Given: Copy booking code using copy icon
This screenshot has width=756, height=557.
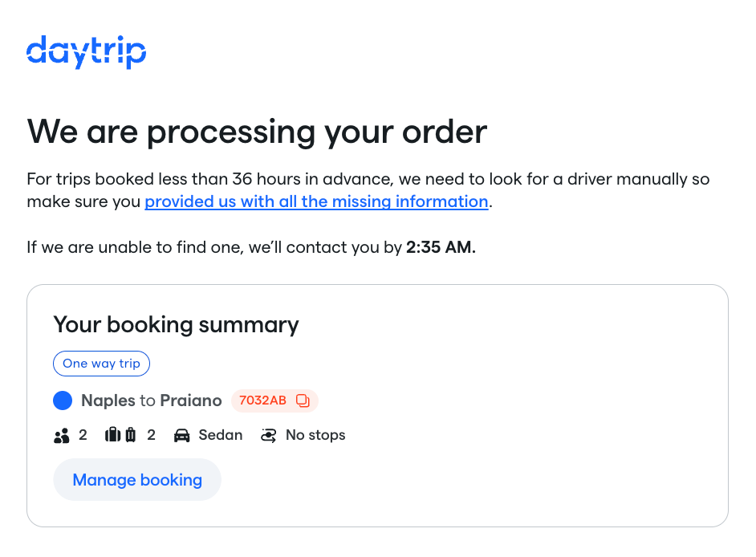Looking at the screenshot, I should point(303,400).
